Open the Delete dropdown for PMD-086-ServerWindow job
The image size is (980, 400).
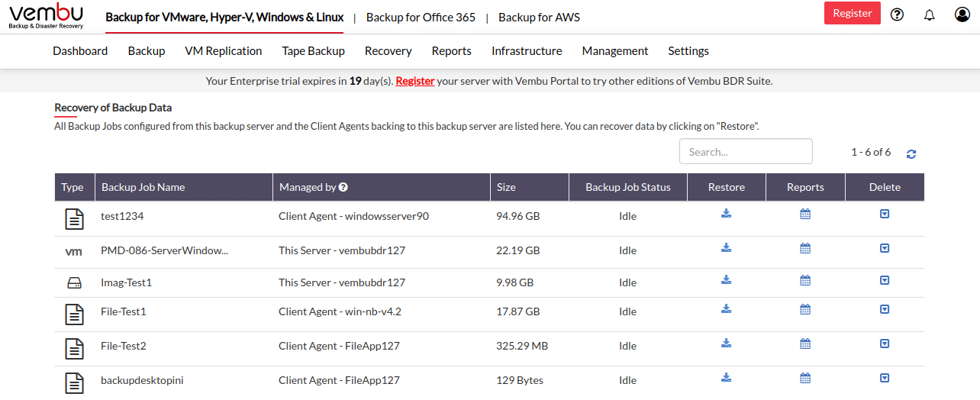(885, 247)
